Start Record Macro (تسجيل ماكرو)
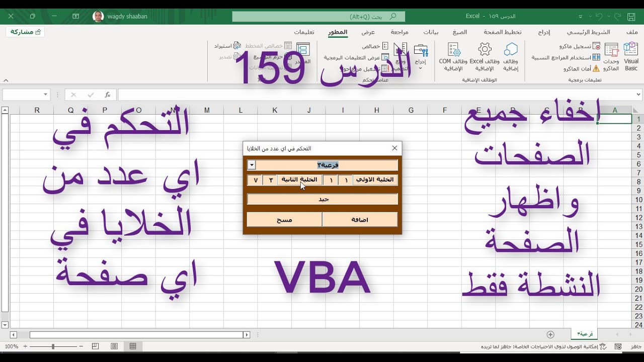 579,46
